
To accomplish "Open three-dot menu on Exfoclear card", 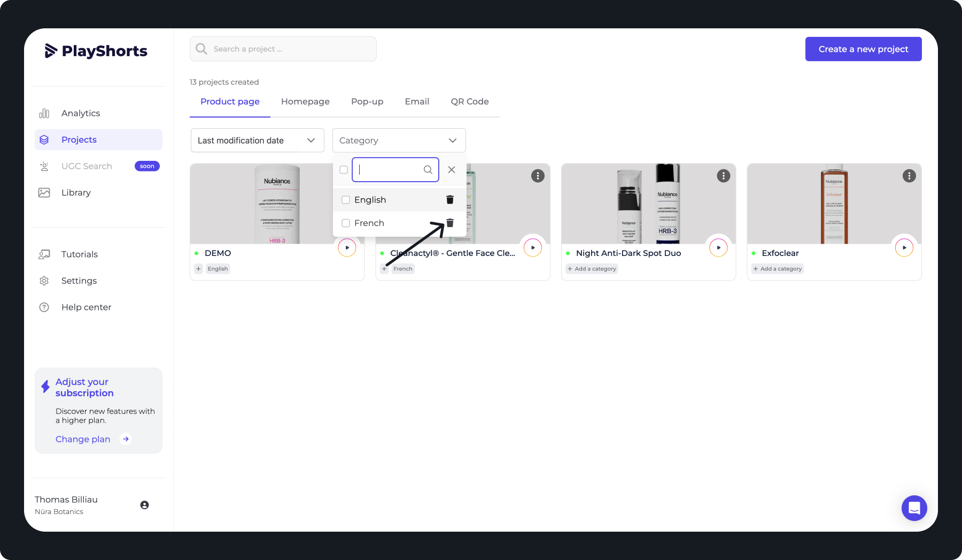I will pos(909,176).
